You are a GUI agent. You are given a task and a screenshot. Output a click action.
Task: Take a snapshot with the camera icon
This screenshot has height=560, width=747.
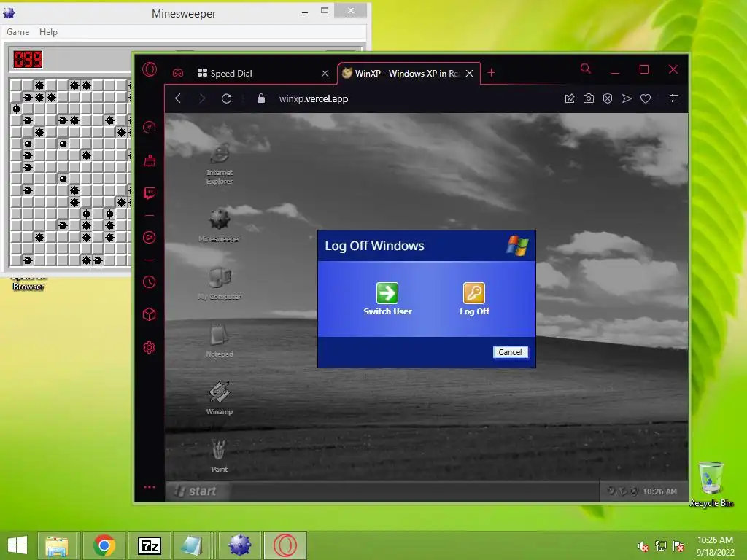589,98
